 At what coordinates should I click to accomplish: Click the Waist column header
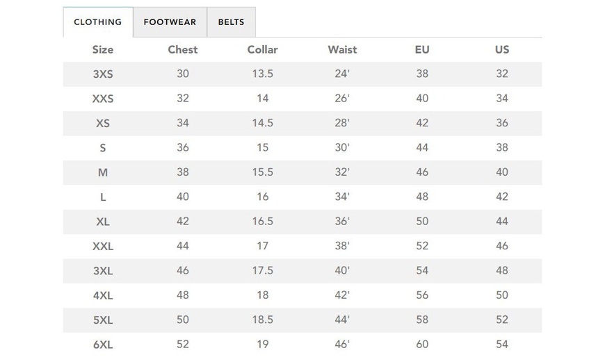tap(342, 49)
